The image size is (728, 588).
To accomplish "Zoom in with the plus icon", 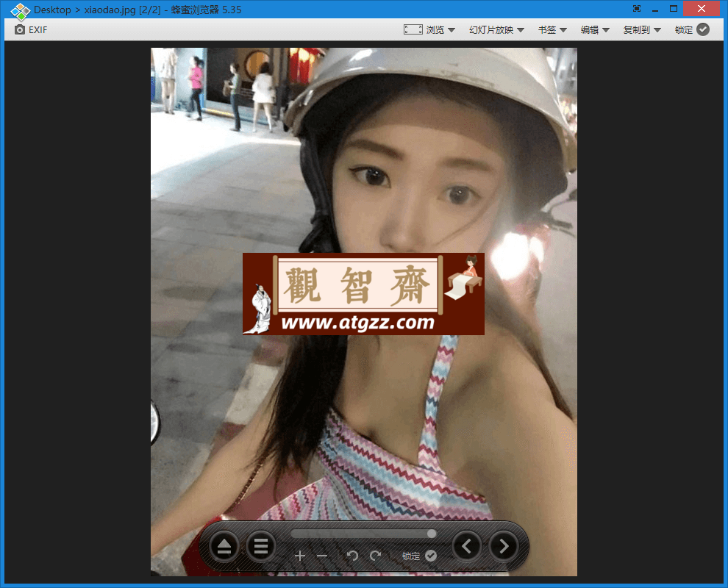I will point(300,556).
